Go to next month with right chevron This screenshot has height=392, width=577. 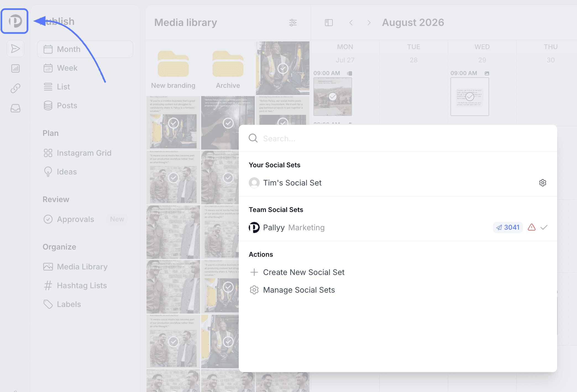click(369, 23)
